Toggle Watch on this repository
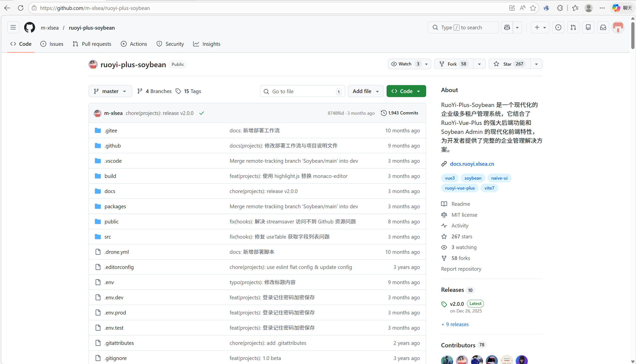This screenshot has height=364, width=636. 405,64
